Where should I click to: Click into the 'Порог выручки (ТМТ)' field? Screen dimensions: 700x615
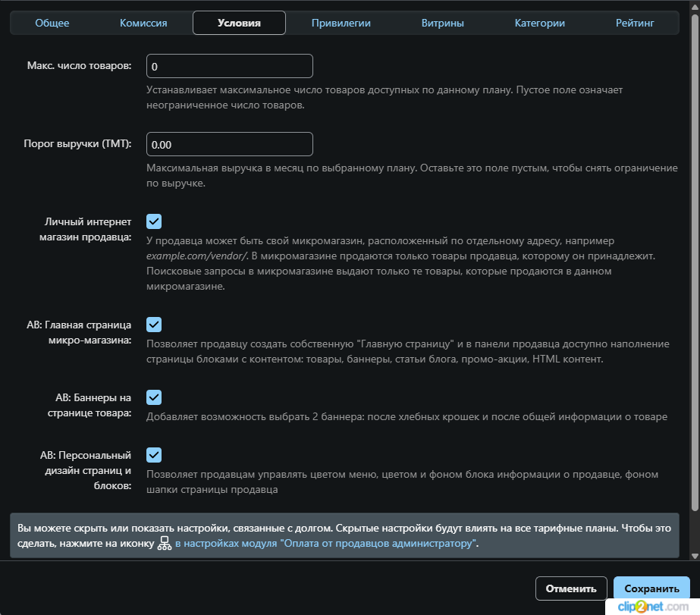click(x=229, y=144)
